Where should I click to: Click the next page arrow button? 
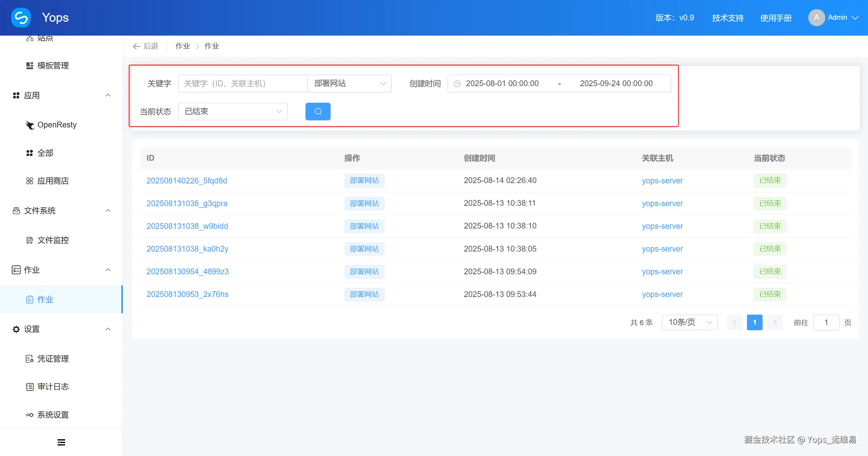(x=775, y=322)
